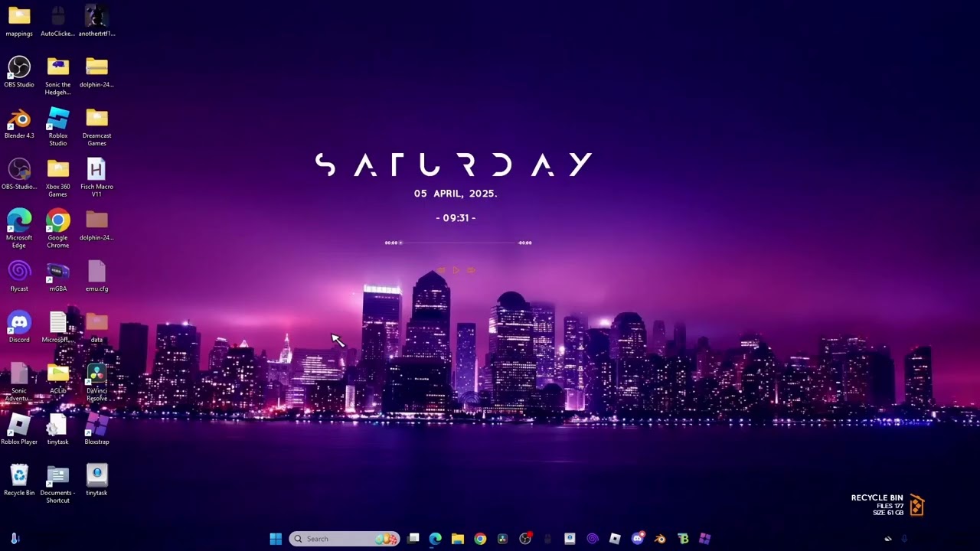Launch Microsoft Edge desktop shortcut

(x=19, y=229)
